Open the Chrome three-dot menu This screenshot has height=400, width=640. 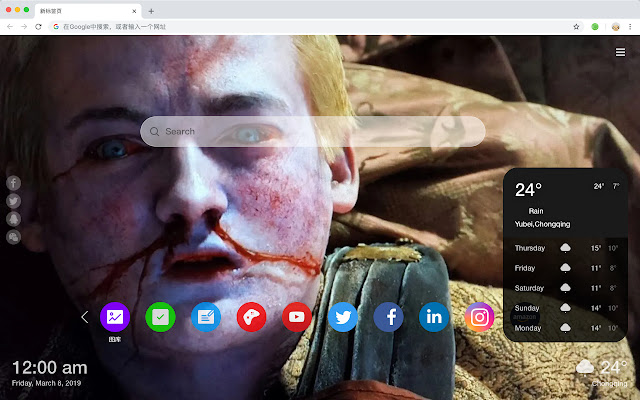[x=630, y=27]
